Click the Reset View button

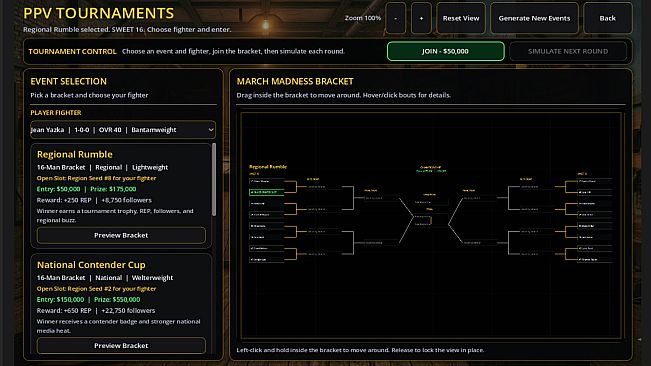pyautogui.click(x=461, y=18)
